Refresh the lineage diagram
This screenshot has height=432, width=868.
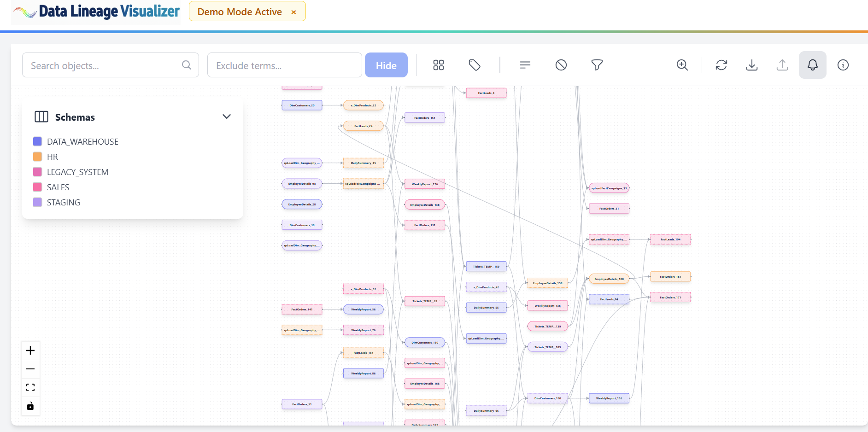pos(721,65)
